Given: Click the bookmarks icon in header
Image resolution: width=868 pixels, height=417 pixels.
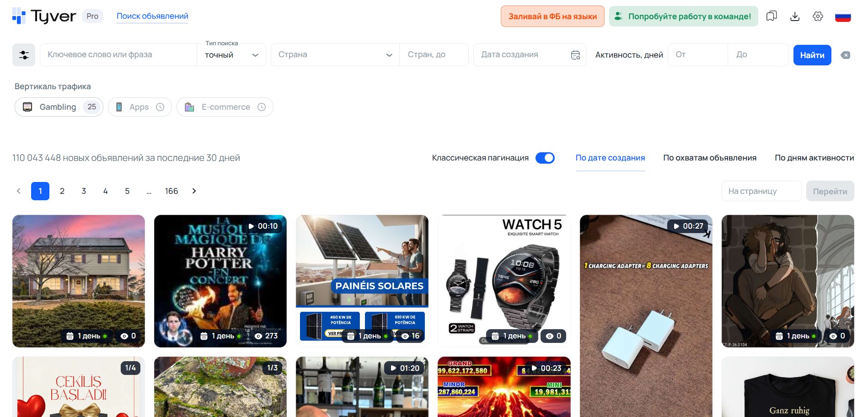Looking at the screenshot, I should (772, 16).
